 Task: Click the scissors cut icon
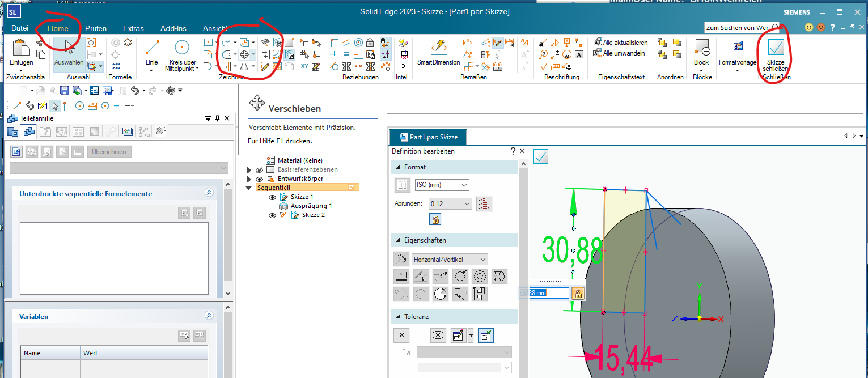click(41, 43)
